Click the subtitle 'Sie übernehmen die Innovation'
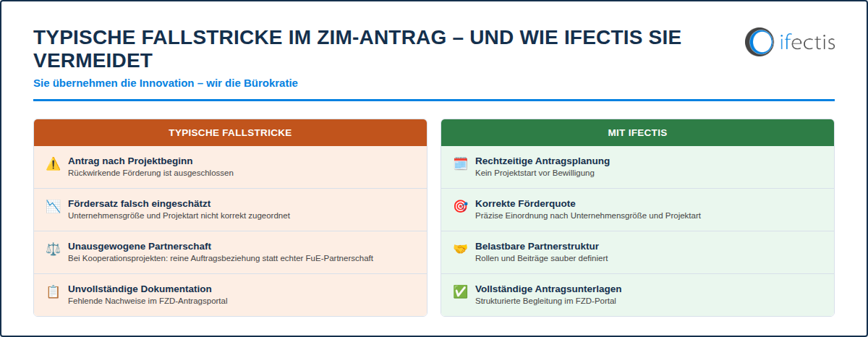Screen dimensions: 868x337 (x=166, y=83)
